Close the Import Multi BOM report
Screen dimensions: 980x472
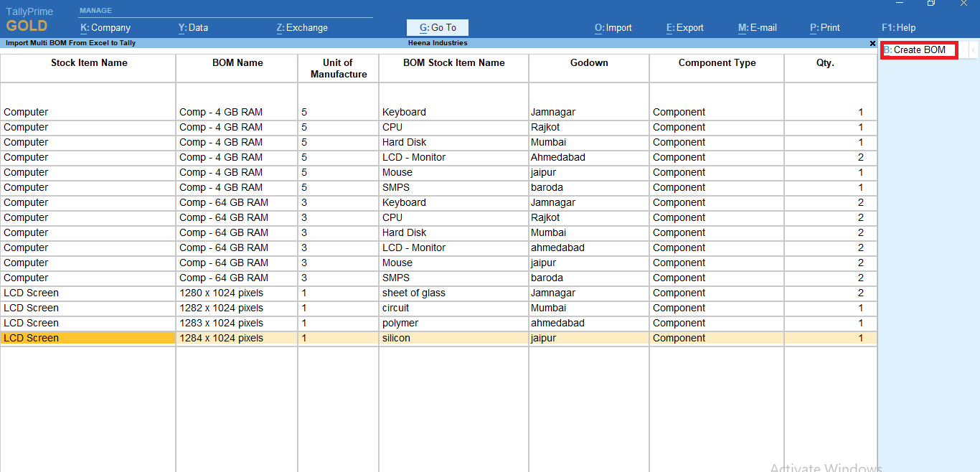click(x=872, y=42)
